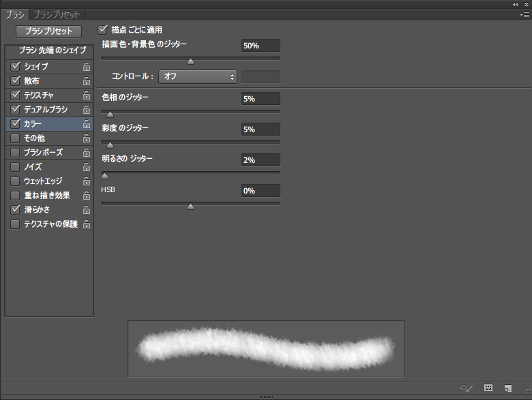Click the create new brush icon
Viewport: 532px width, 400px height.
pos(508,388)
